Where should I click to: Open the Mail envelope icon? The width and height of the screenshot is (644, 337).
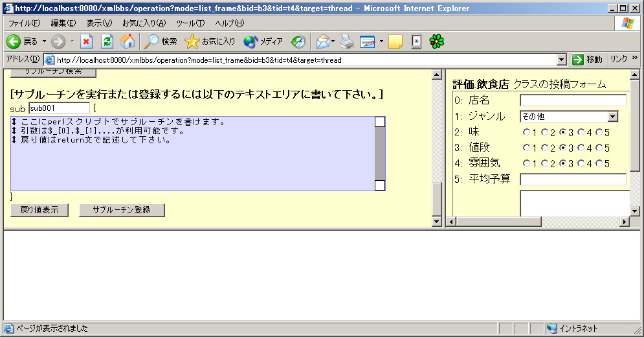(x=323, y=41)
